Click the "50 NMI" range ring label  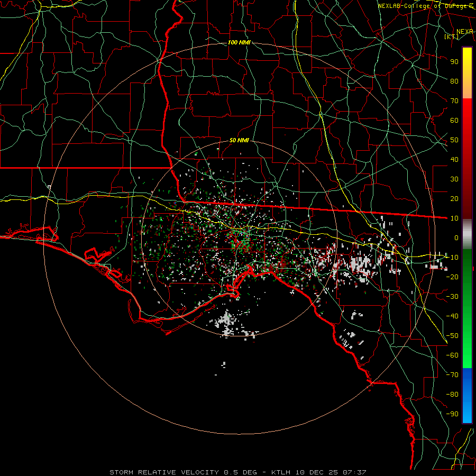[x=239, y=140]
